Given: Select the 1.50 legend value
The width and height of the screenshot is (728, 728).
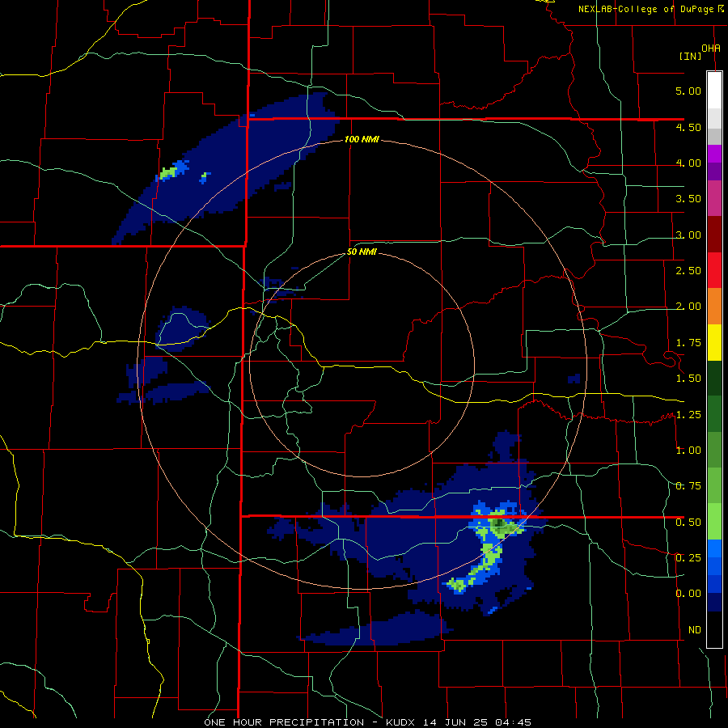Looking at the screenshot, I should 688,379.
